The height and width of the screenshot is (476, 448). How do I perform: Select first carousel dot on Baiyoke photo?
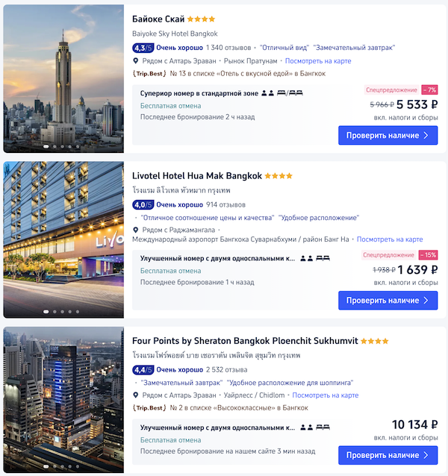pyautogui.click(x=46, y=146)
